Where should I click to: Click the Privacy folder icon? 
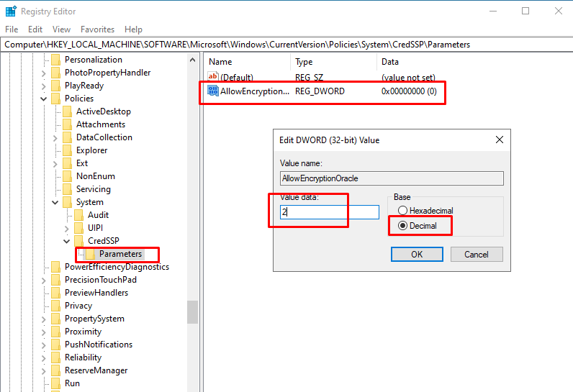56,306
